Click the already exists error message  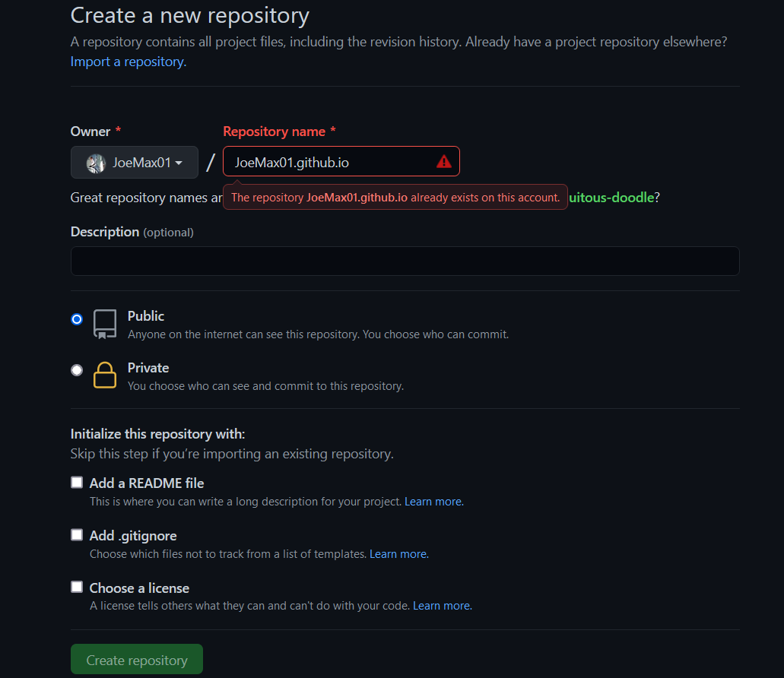(395, 198)
